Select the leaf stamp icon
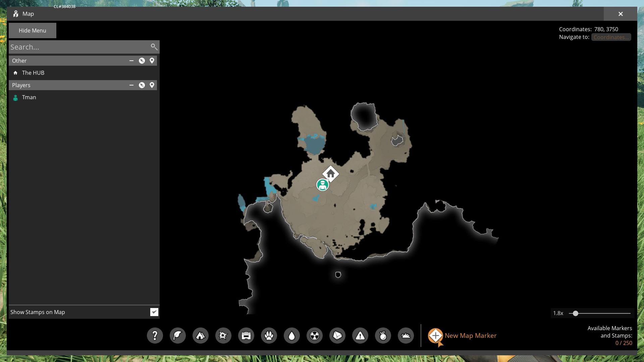 pyautogui.click(x=177, y=336)
